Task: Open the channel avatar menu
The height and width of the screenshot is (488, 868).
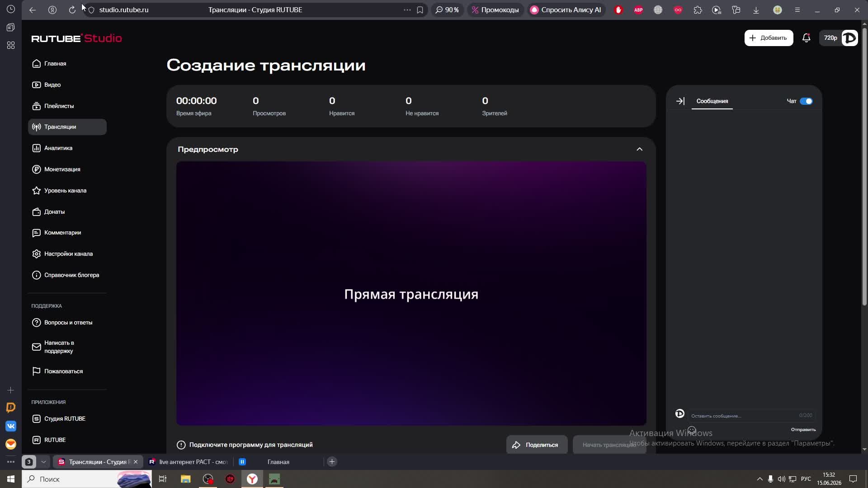Action: (850, 38)
